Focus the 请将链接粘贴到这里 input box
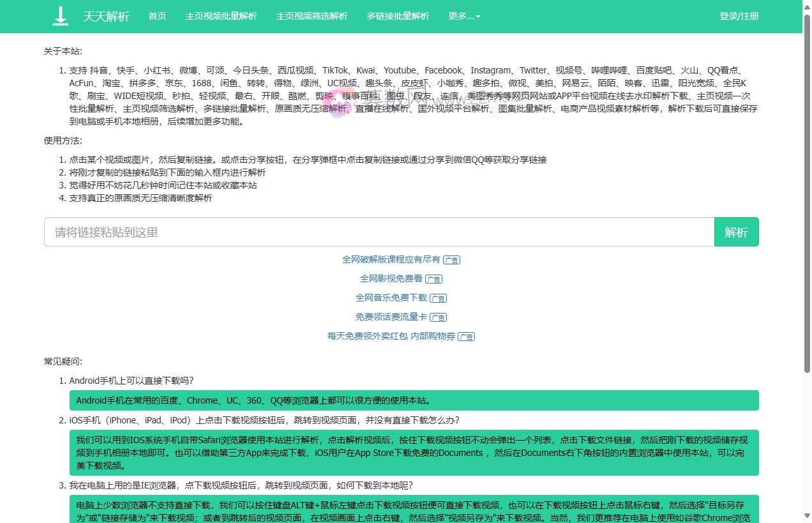812x523 pixels. click(379, 232)
